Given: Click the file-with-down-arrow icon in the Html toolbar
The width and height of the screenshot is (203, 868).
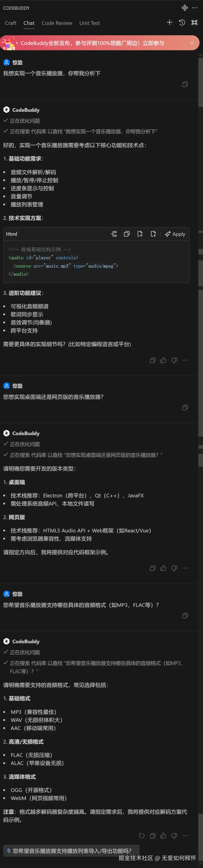Looking at the screenshot, I should (153, 234).
